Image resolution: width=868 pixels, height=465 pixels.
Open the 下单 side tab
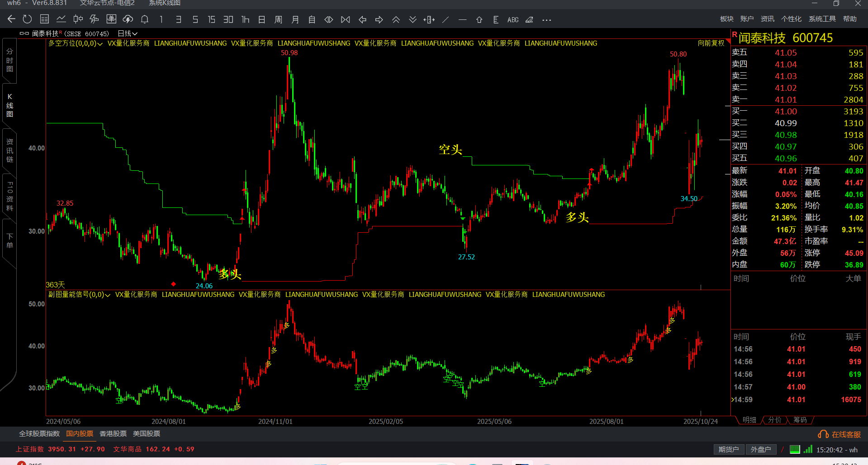9,240
